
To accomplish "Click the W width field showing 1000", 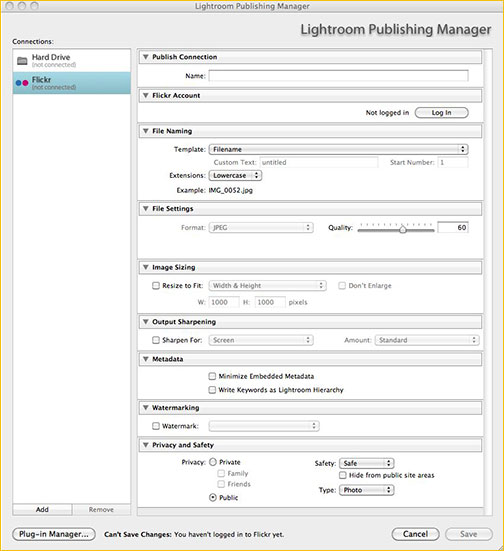I will click(x=224, y=302).
